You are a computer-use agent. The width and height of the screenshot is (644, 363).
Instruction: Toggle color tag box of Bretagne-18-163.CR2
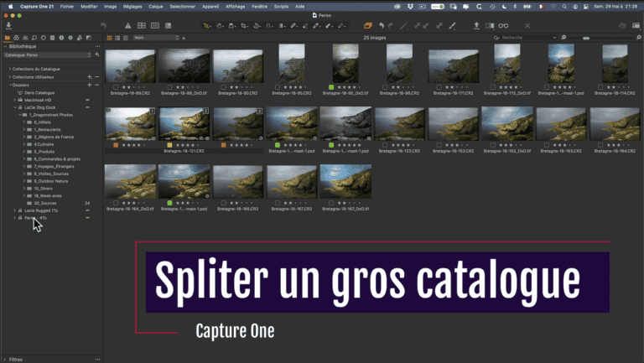(547, 145)
